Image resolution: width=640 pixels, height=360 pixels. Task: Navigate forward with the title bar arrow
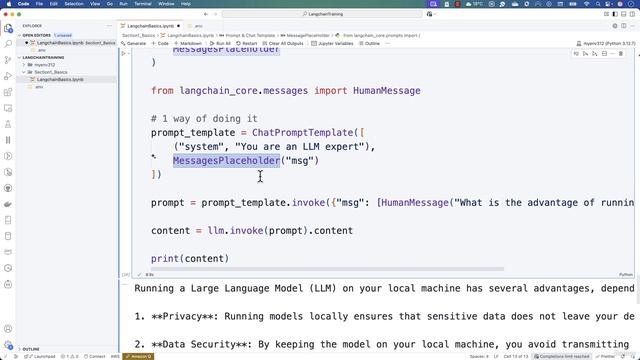pos(216,14)
